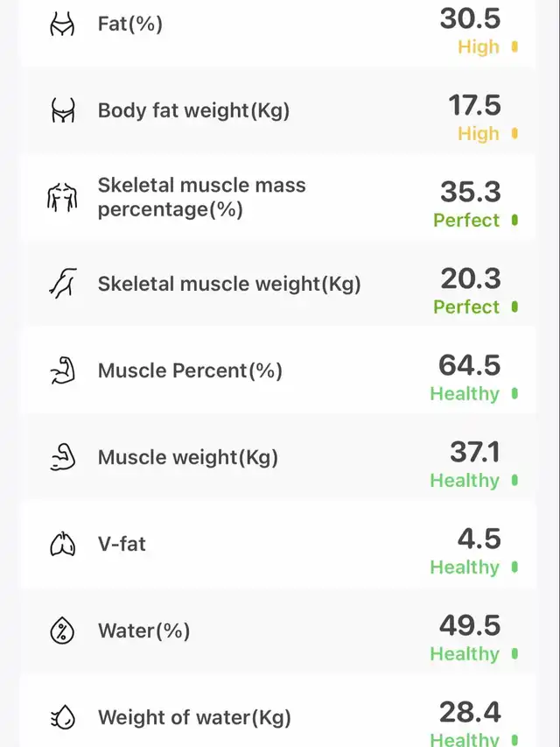Tap the Muscle weight arm icon
The width and height of the screenshot is (560, 747).
pos(62,457)
